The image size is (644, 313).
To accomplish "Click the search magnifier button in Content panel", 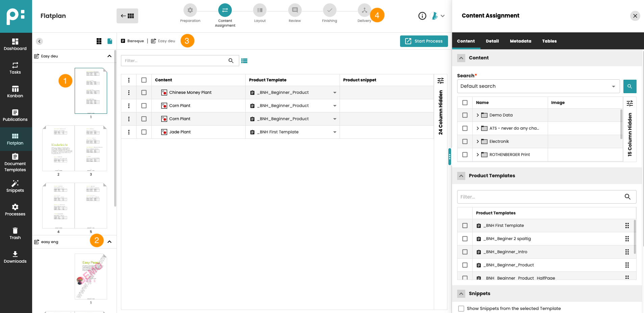I will click(x=629, y=86).
